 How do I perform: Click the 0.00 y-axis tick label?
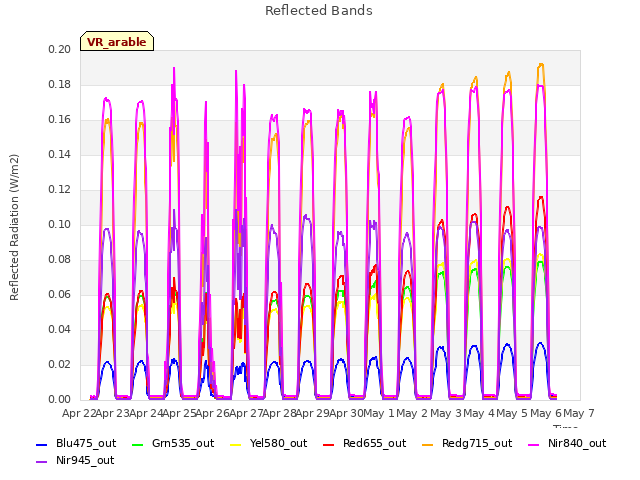[60, 400]
